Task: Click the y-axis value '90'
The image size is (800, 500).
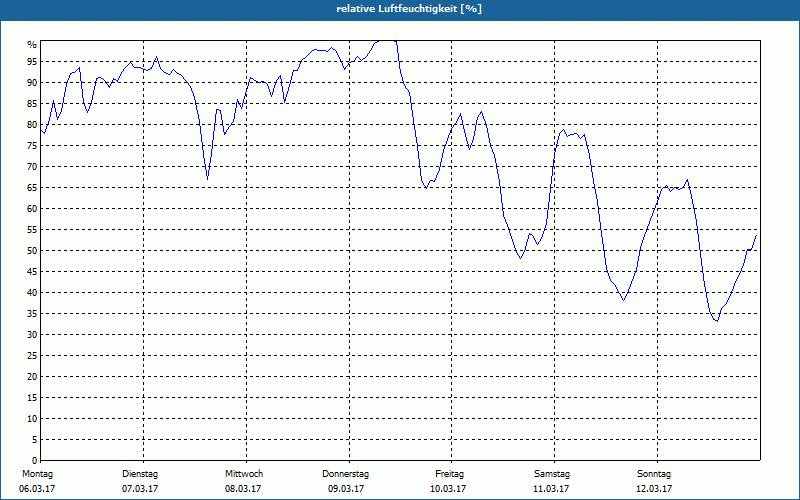Action: (32, 83)
